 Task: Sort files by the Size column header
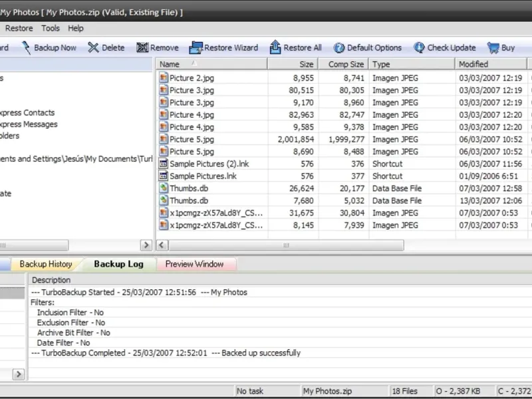point(293,64)
